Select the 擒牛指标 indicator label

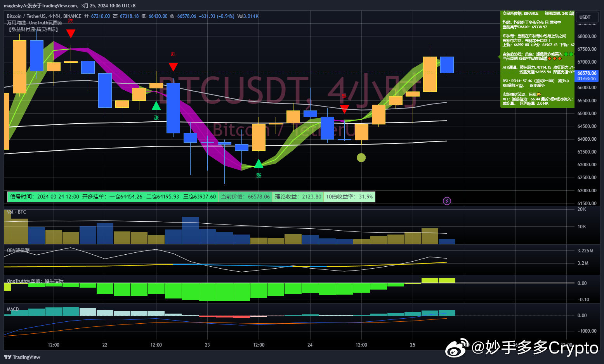click(35, 281)
